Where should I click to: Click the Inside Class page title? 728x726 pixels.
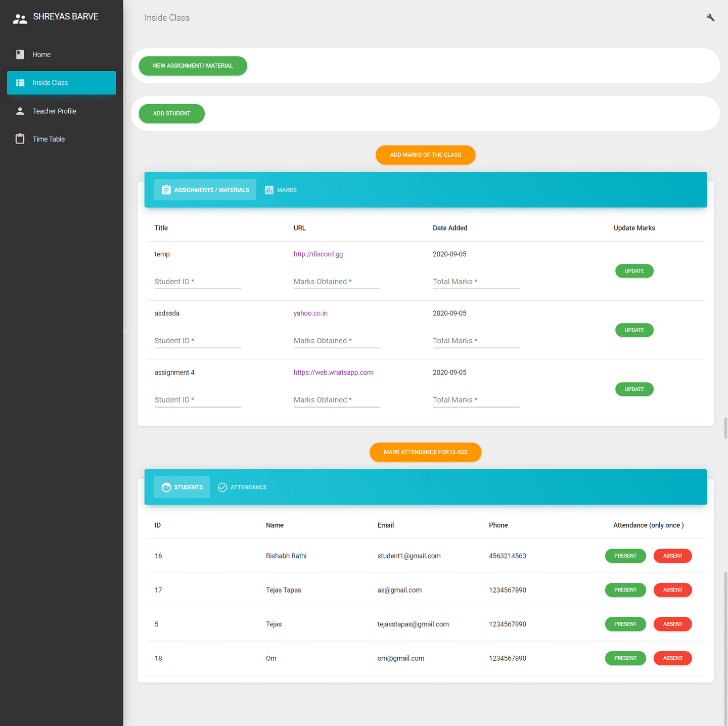tap(167, 18)
